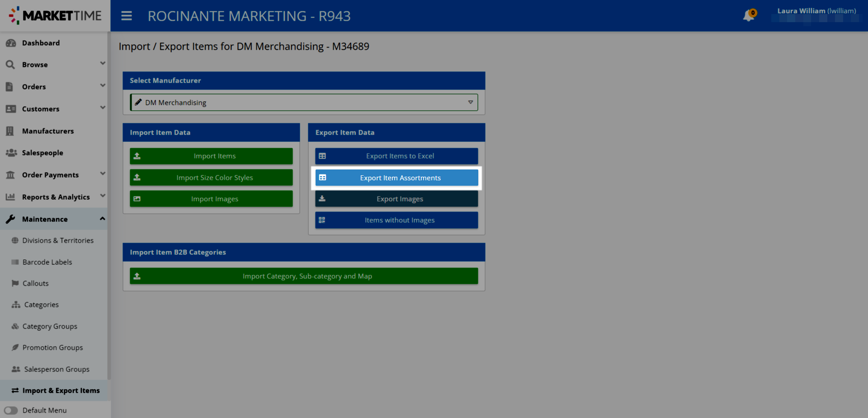This screenshot has width=868, height=418.
Task: Click the sidebar vertical scrollbar
Action: click(x=109, y=206)
